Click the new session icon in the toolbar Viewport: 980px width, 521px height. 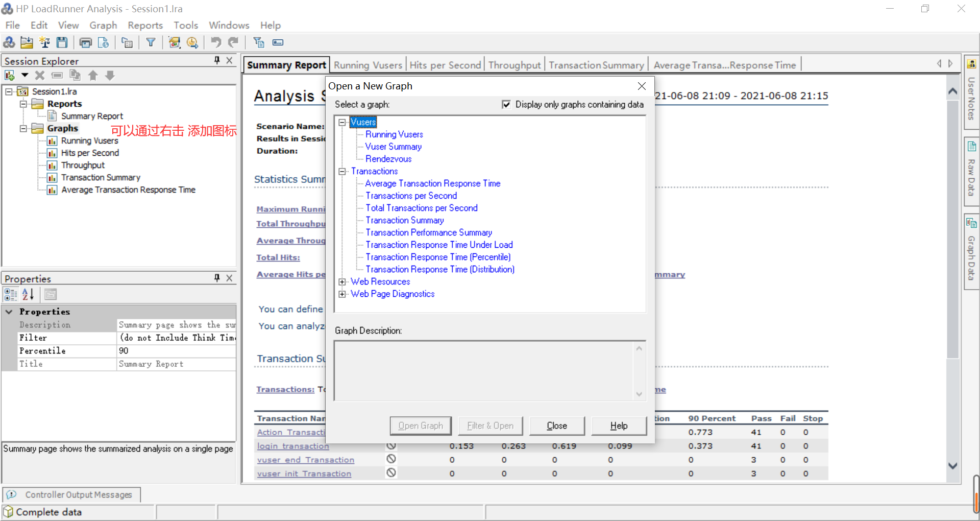[9, 42]
